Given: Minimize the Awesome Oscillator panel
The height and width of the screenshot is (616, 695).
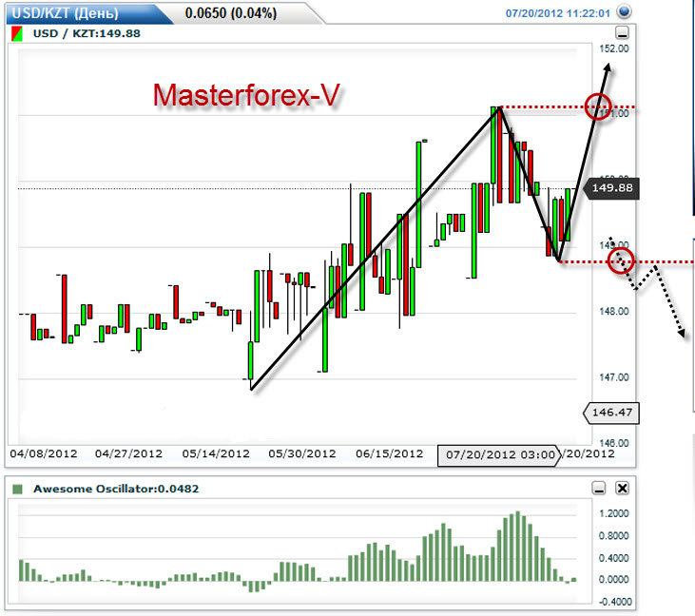Looking at the screenshot, I should pos(599,488).
